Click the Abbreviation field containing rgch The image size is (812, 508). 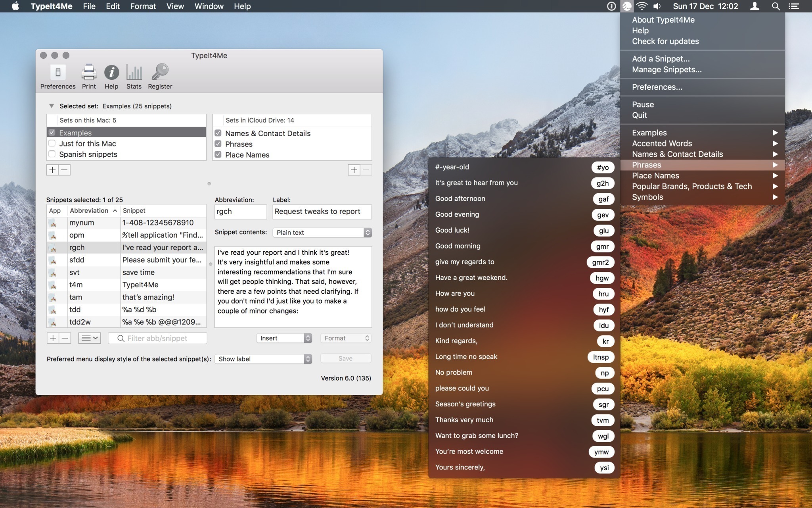[x=241, y=212]
